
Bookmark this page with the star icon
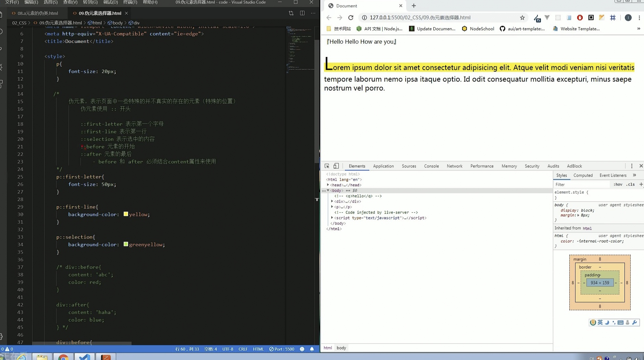pos(522,17)
